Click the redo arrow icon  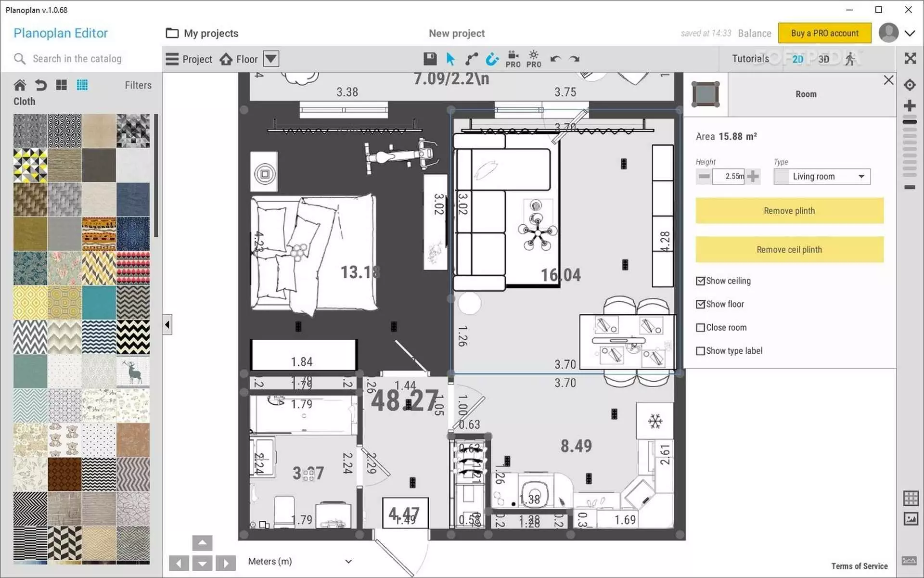point(574,59)
